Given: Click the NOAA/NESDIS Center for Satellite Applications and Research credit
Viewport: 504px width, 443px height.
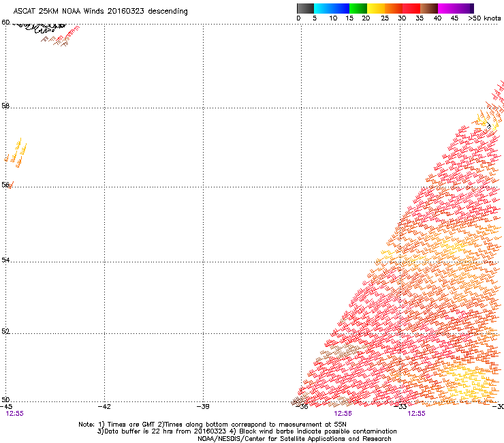Looking at the screenshot, I should [x=294, y=439].
